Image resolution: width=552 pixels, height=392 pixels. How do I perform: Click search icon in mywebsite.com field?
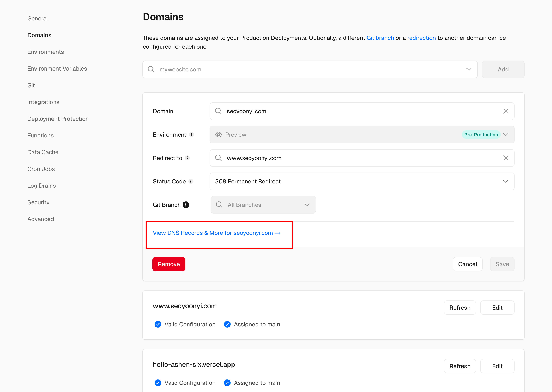(x=151, y=69)
